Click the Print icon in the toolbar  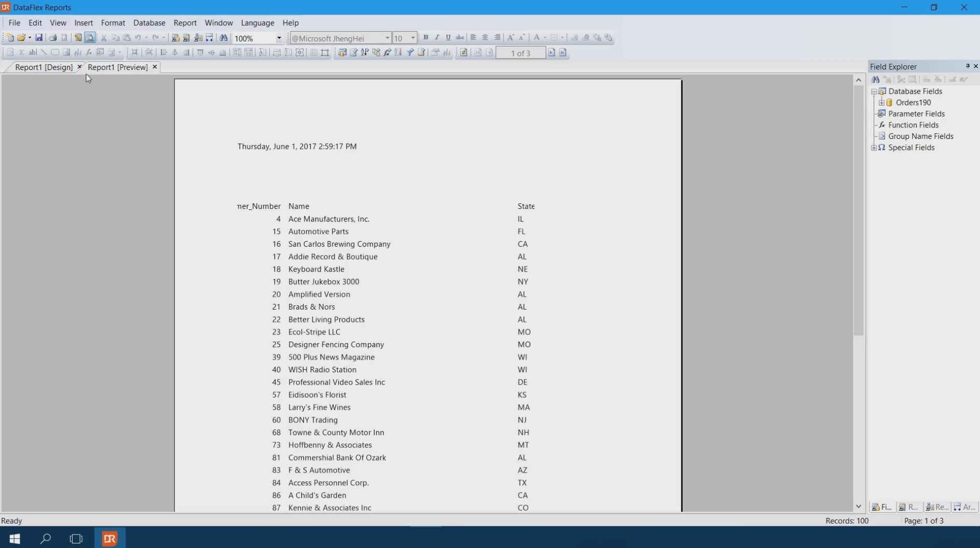[x=53, y=38]
